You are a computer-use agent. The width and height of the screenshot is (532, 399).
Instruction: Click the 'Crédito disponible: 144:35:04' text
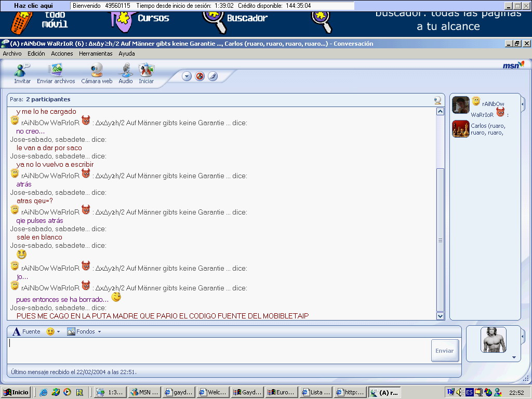pyautogui.click(x=274, y=6)
